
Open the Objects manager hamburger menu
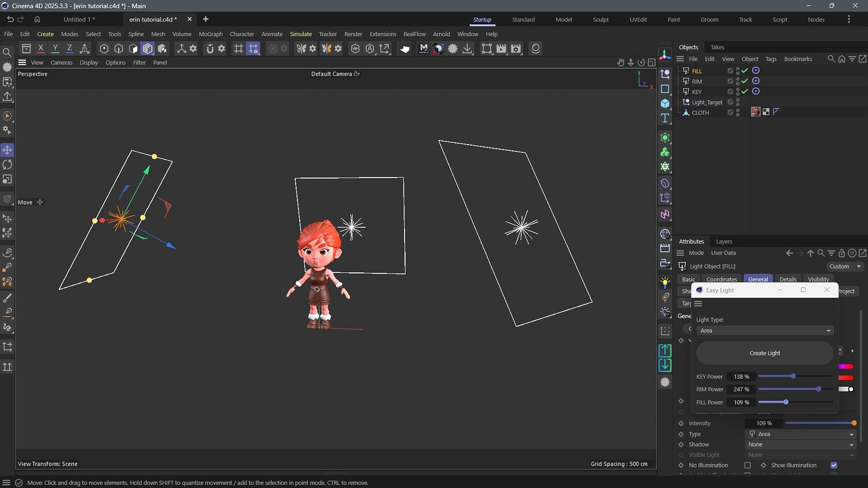[681, 59]
